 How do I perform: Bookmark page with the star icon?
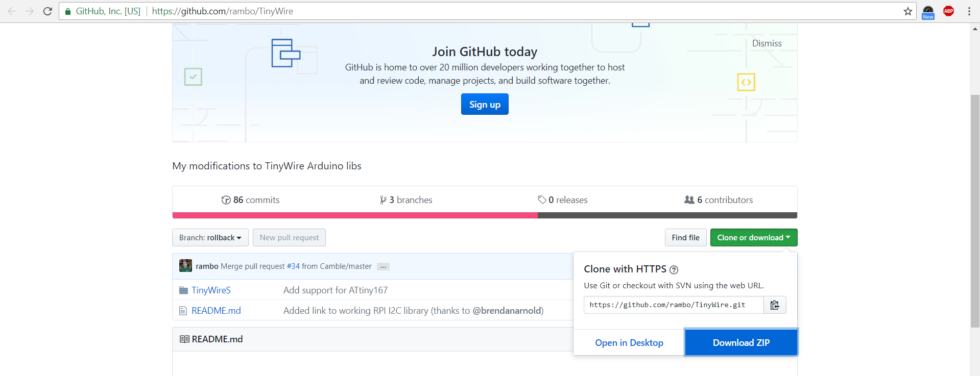[x=907, y=11]
